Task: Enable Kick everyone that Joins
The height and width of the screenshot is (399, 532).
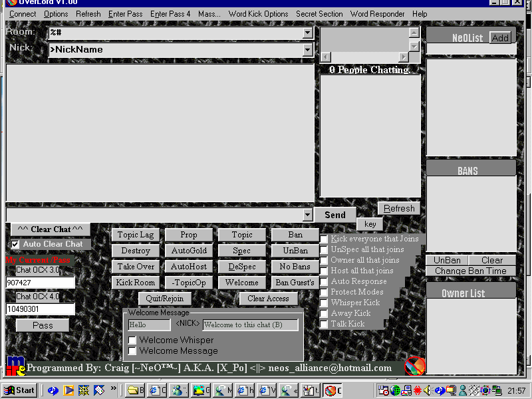Action: pyautogui.click(x=324, y=239)
